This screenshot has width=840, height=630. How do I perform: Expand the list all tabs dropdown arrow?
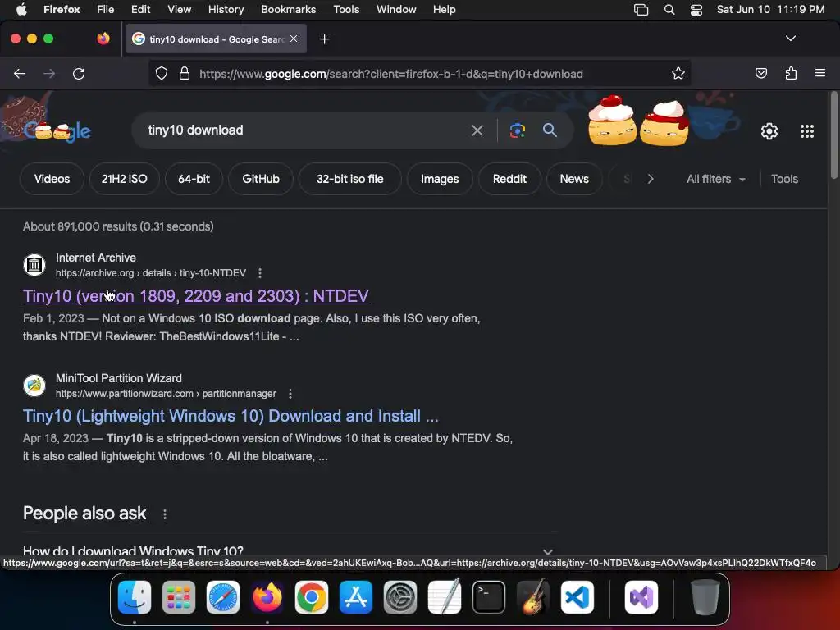click(x=790, y=39)
